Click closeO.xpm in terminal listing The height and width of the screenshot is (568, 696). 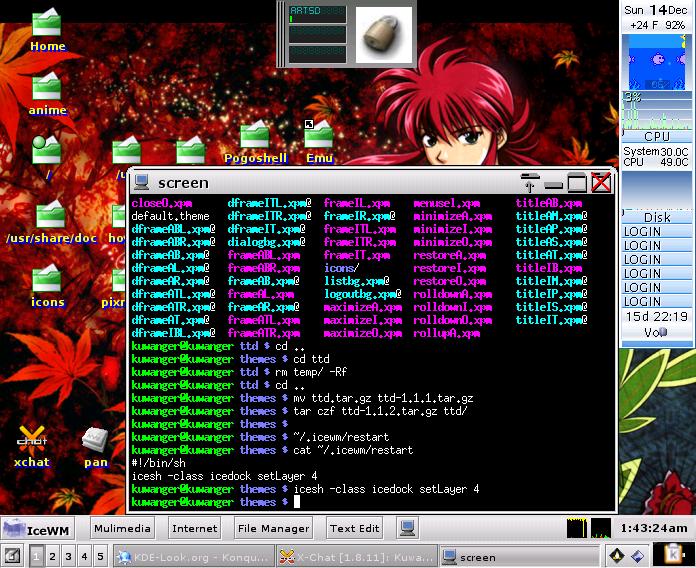coord(162,203)
